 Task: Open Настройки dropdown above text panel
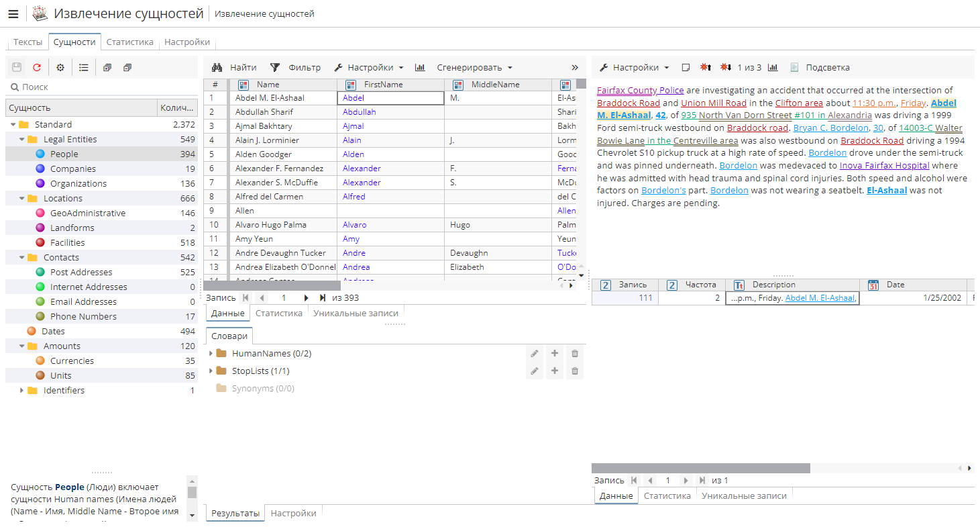tap(635, 68)
